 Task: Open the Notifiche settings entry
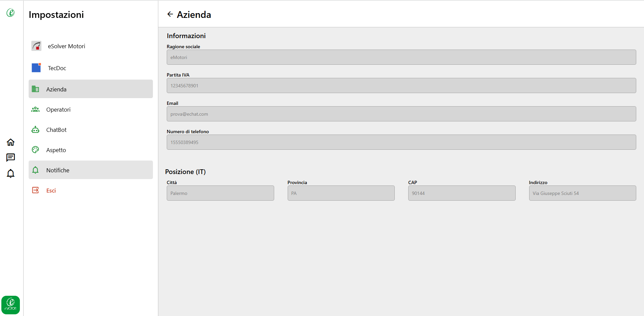[x=91, y=170]
